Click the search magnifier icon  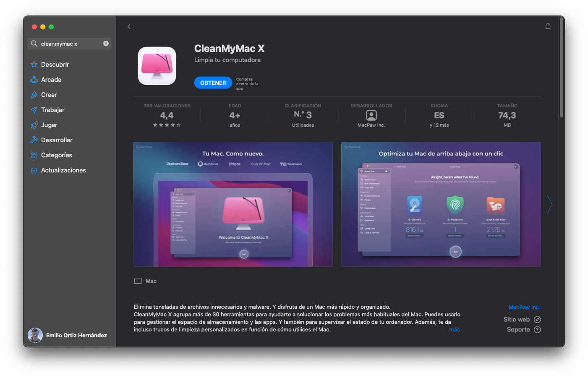pos(34,44)
